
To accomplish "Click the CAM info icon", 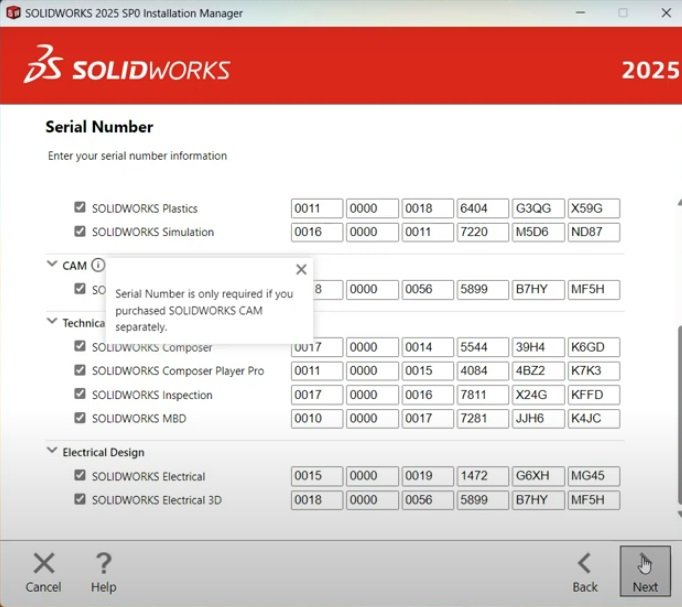I will click(98, 265).
